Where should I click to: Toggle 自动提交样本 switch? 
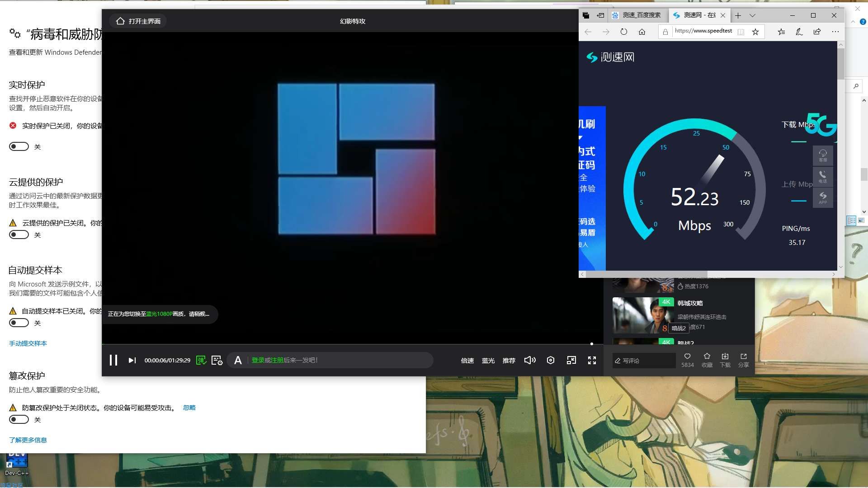click(19, 323)
